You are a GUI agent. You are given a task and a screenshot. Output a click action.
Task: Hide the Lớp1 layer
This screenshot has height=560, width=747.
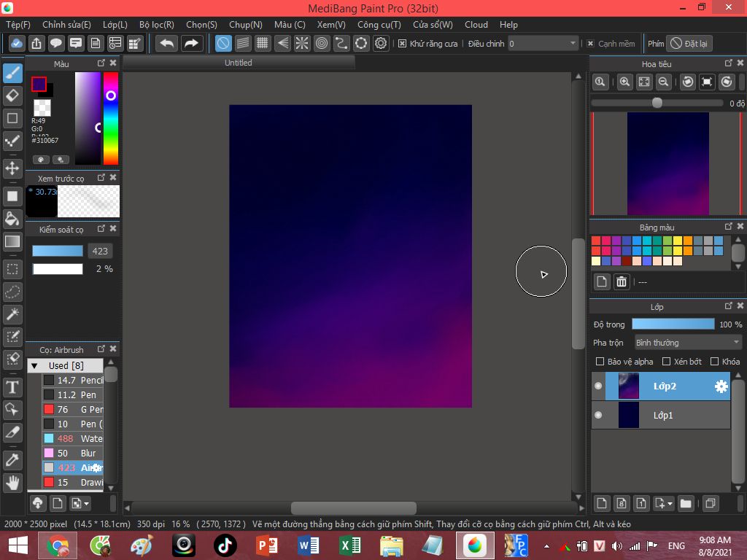(x=598, y=415)
